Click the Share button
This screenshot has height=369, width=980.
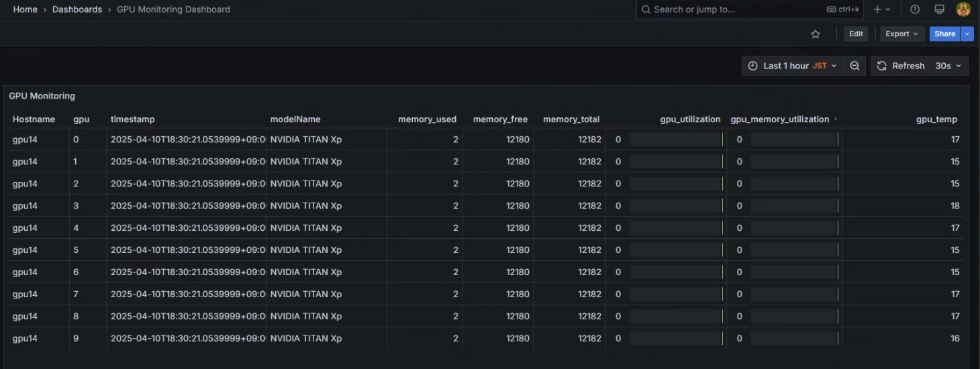945,34
